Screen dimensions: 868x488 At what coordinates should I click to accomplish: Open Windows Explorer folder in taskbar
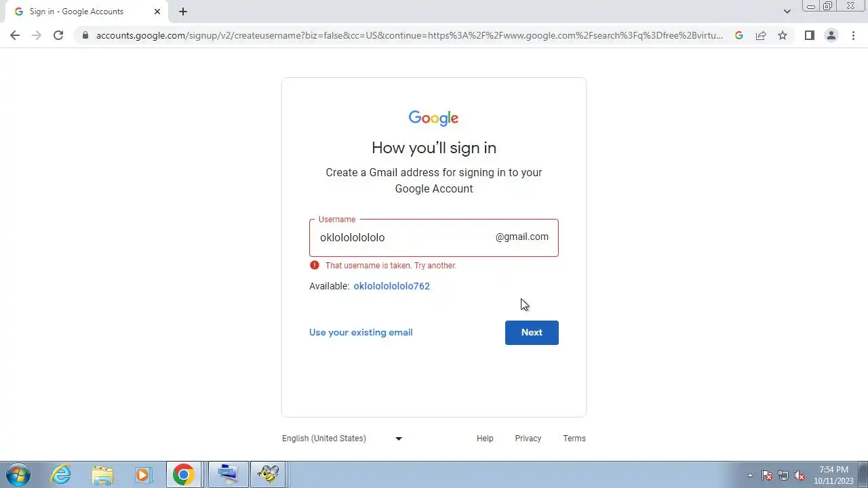point(102,474)
